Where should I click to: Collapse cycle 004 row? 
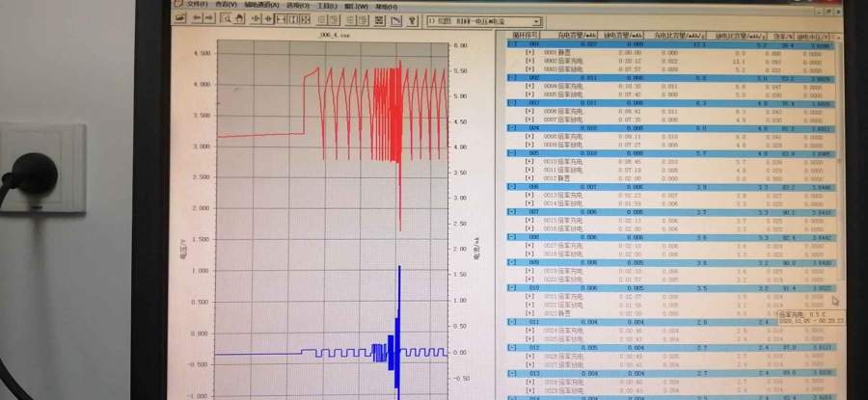tap(513, 128)
